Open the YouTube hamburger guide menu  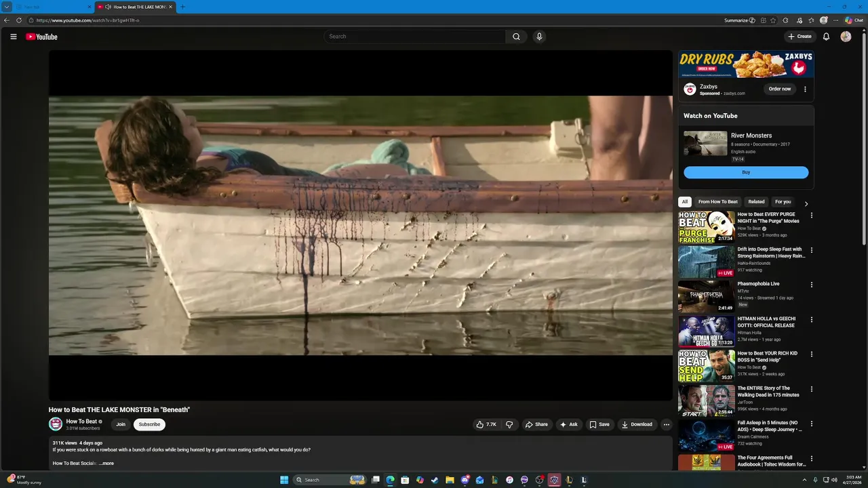13,37
